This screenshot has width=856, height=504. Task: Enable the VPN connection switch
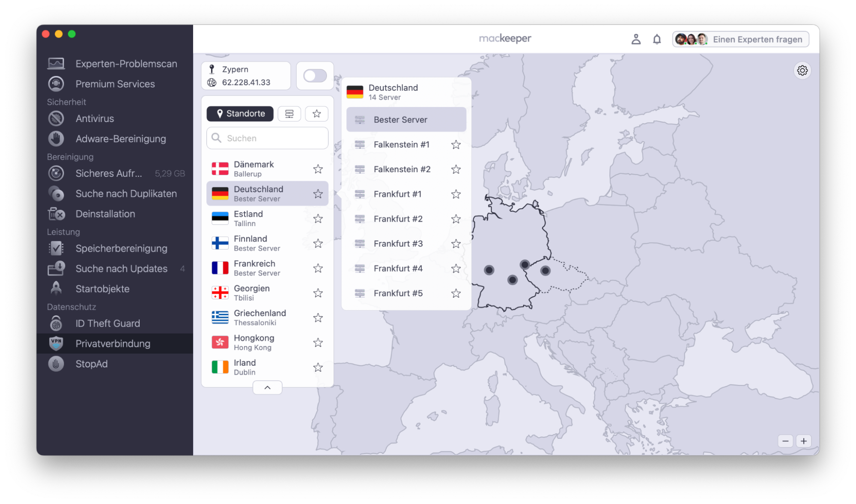315,75
